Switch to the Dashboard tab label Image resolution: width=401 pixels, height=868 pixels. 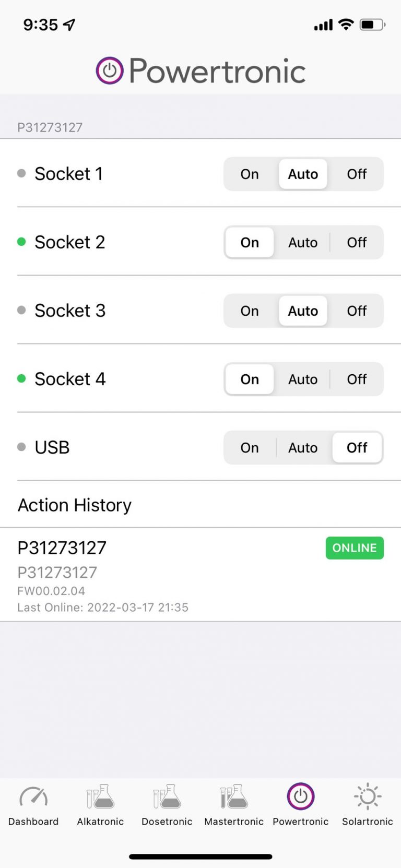point(33,822)
